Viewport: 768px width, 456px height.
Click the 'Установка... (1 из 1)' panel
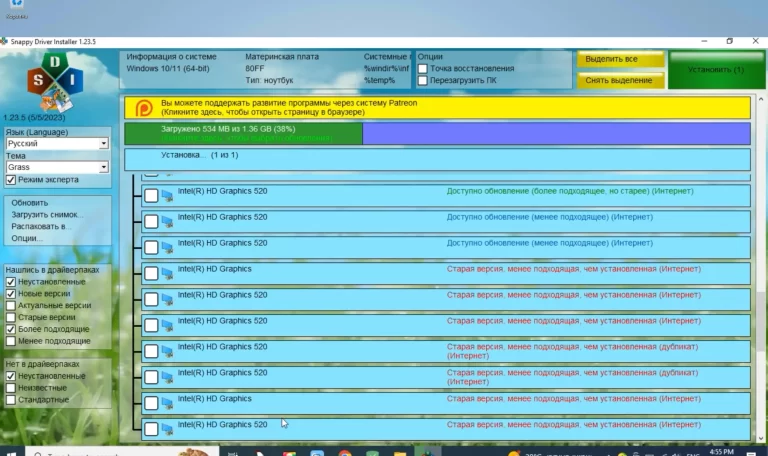(x=437, y=160)
